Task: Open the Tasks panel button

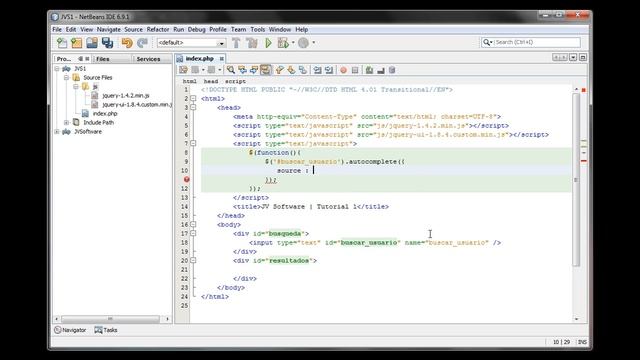Action: click(x=106, y=330)
